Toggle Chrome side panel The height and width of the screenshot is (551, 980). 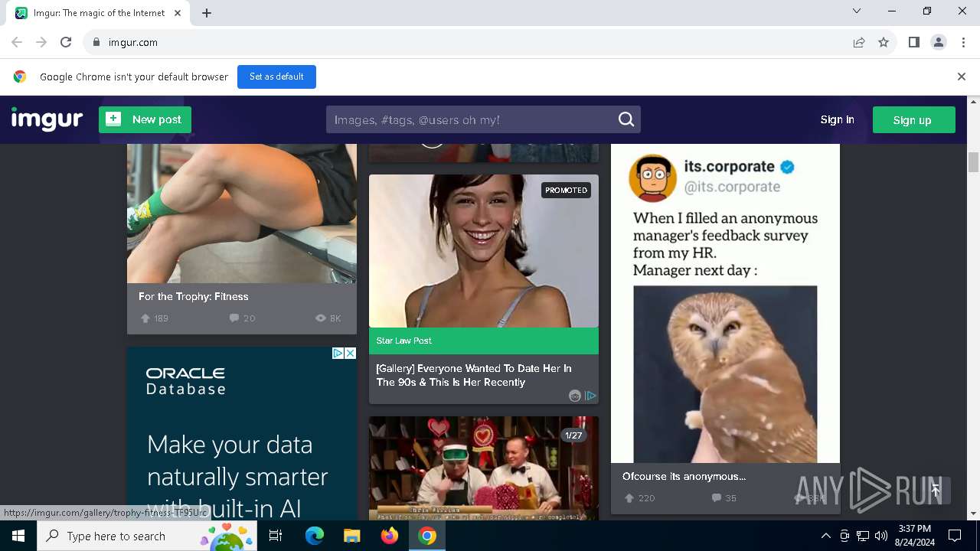[x=913, y=42]
